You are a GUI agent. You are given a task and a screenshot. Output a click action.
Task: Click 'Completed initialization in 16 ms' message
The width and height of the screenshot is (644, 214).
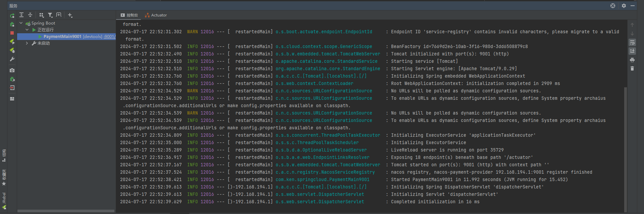point(435,202)
